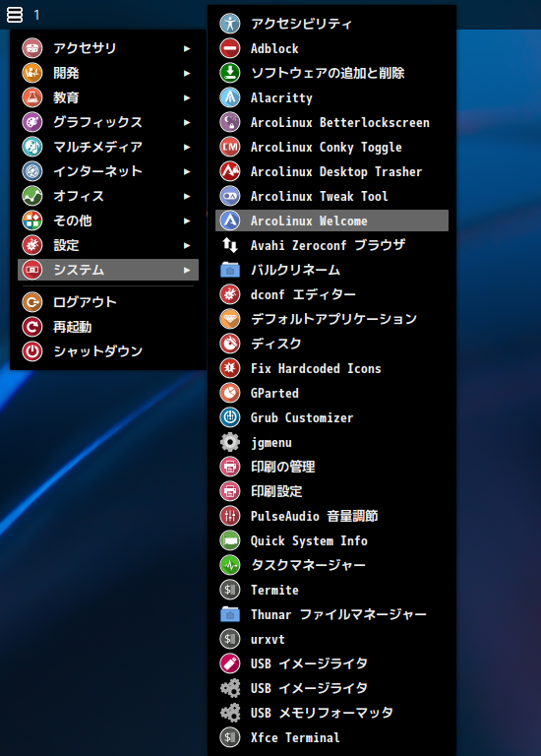Click the グラフィックス palette icon
Screen dimensions: 541x756
pyautogui.click(x=32, y=122)
